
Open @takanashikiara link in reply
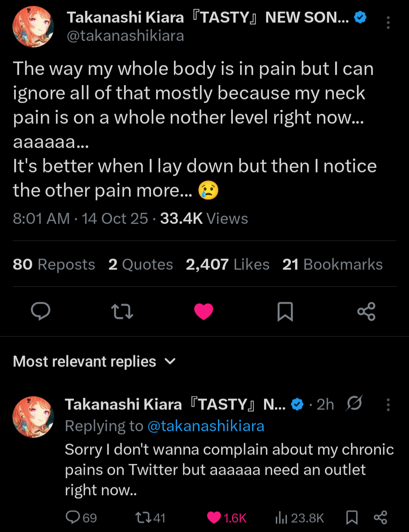click(206, 426)
